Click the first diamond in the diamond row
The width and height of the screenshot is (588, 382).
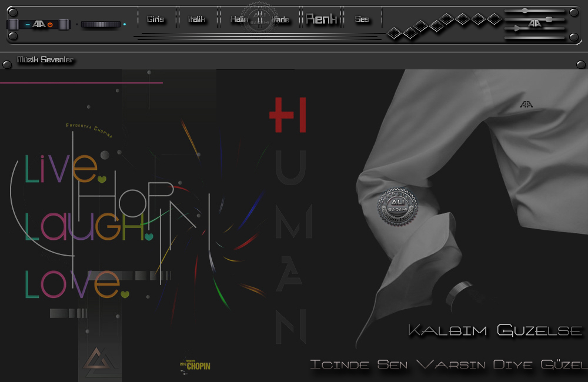point(394,34)
